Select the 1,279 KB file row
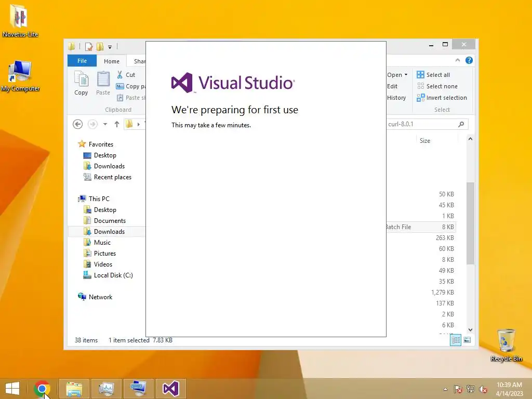This screenshot has height=399, width=532. tap(421, 292)
